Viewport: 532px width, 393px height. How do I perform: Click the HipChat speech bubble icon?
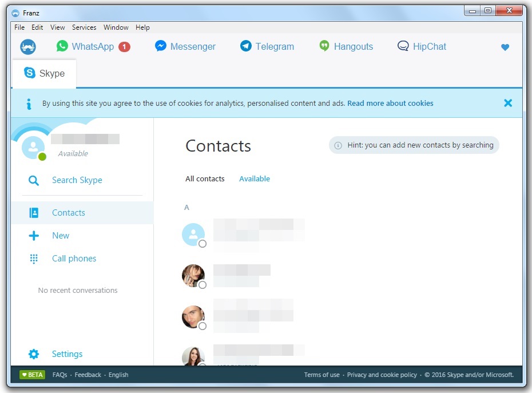coord(403,46)
